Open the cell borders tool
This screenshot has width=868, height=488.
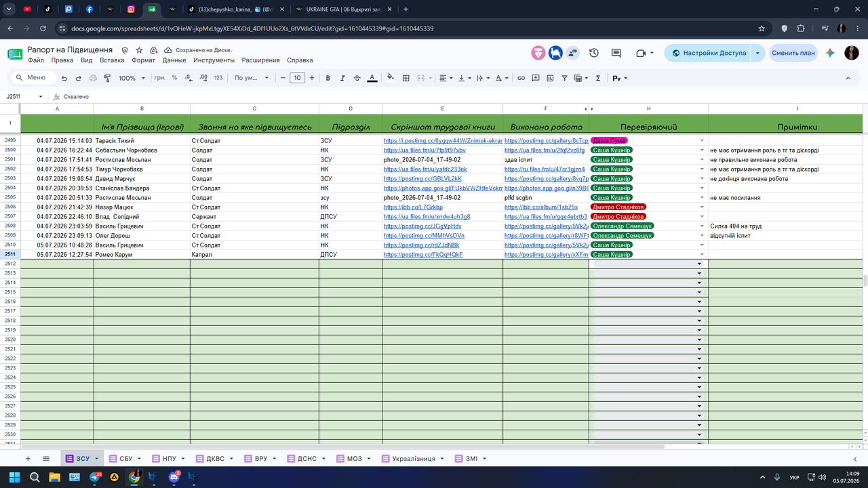[406, 78]
